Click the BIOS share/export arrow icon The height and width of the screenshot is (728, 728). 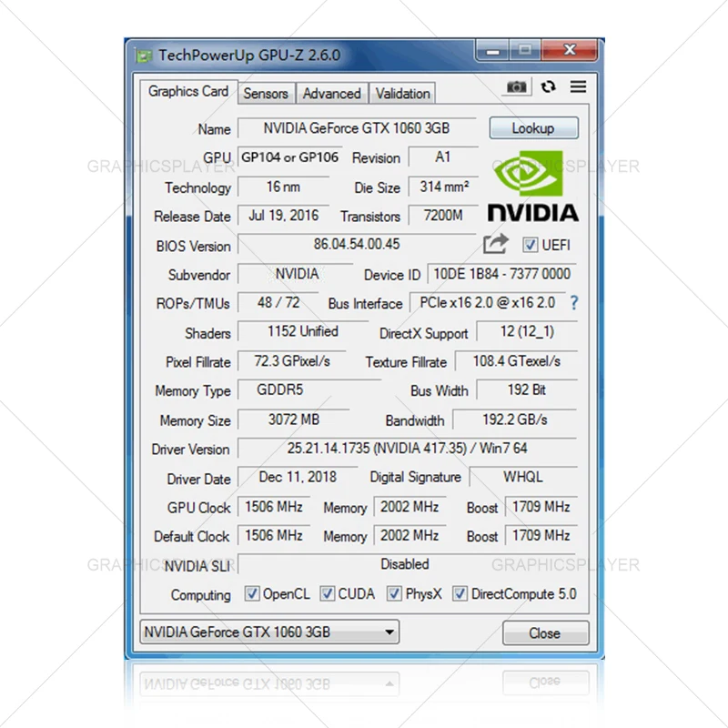(495, 244)
